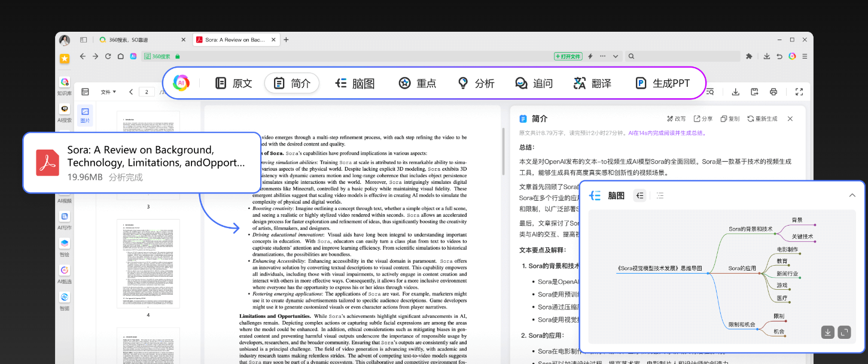Select the mind map tree view toggle
Screen dimensions: 868x364
pyautogui.click(x=639, y=195)
